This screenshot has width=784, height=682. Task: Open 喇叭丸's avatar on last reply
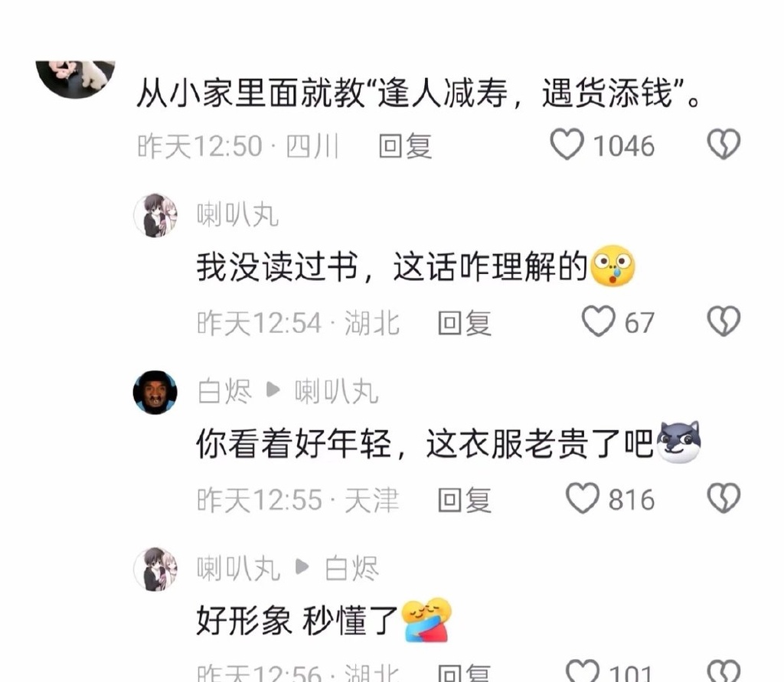(x=155, y=569)
